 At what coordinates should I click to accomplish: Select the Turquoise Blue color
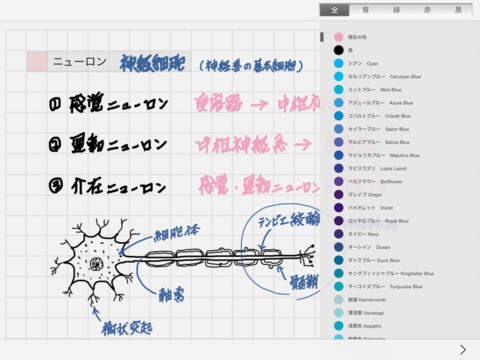coord(339,286)
